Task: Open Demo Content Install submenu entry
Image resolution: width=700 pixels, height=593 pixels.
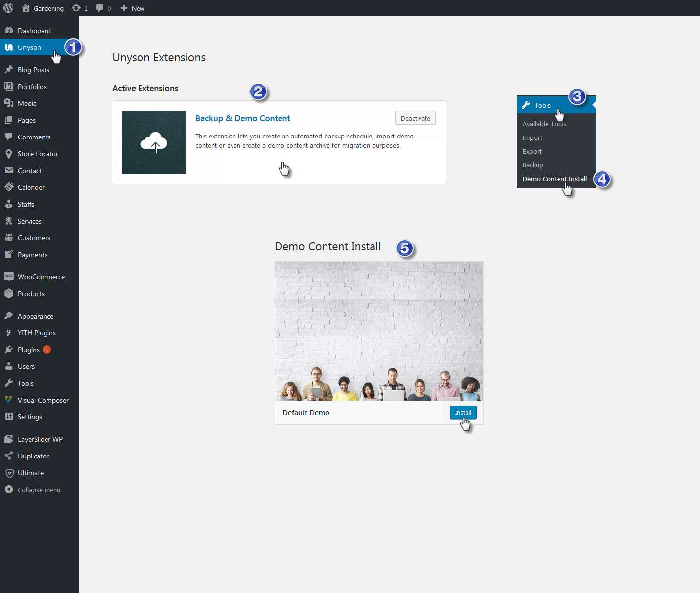Action: coord(555,179)
